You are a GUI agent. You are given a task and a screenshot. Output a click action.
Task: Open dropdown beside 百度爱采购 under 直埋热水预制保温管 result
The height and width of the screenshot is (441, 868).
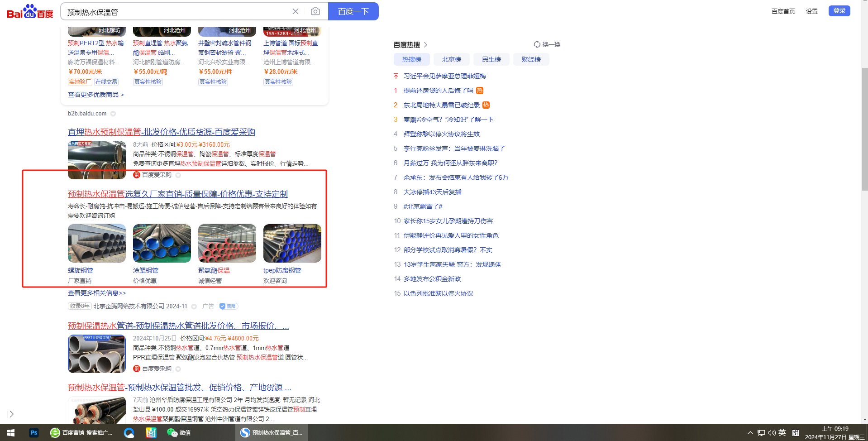point(178,175)
